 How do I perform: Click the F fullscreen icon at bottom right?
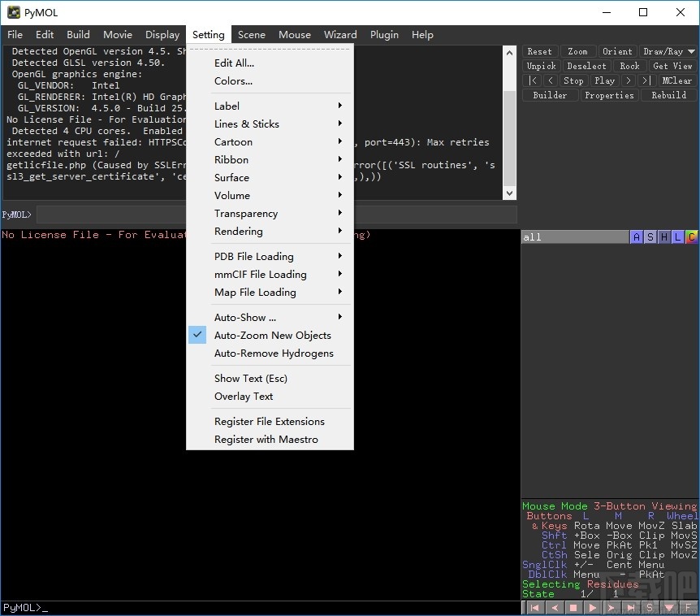(x=689, y=608)
